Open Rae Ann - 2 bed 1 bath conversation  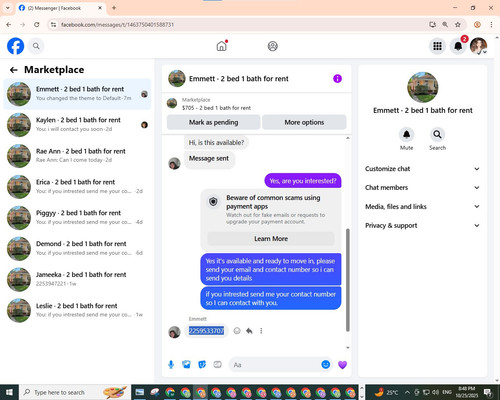click(x=77, y=156)
